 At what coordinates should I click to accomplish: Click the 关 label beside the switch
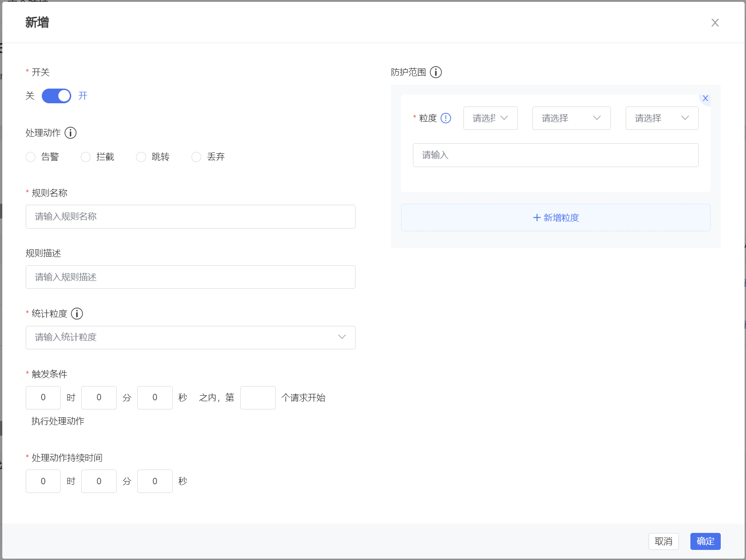30,95
